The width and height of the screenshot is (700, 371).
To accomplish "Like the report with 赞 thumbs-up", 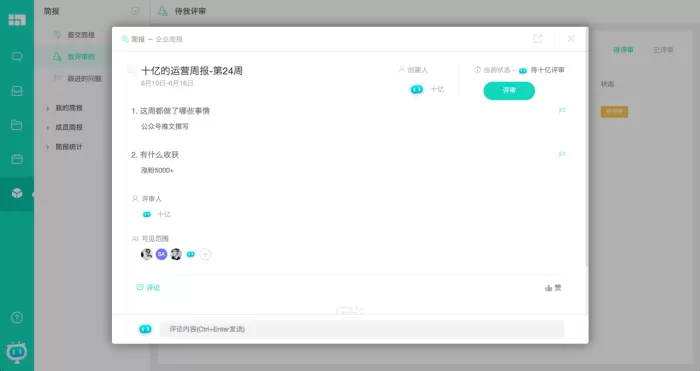I will coord(553,288).
